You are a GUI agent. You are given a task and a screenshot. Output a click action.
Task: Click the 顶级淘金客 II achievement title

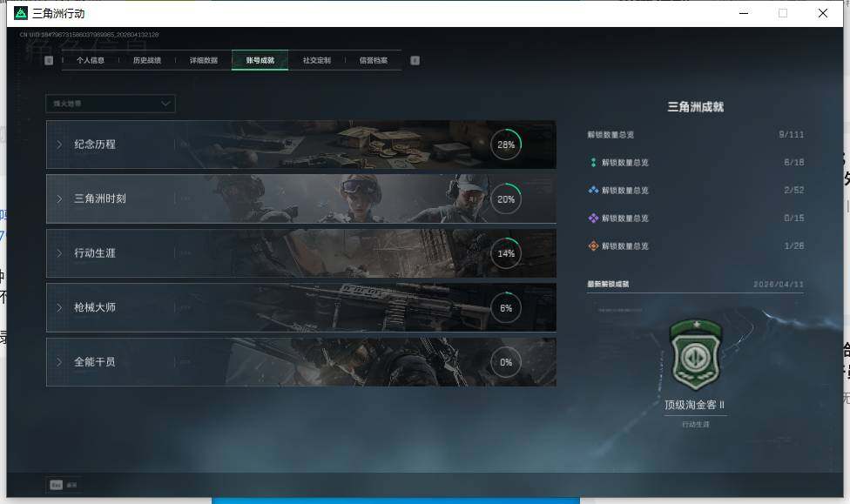695,405
